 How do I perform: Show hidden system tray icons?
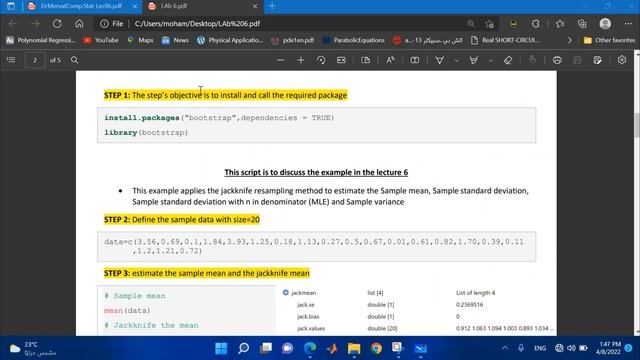click(505, 348)
